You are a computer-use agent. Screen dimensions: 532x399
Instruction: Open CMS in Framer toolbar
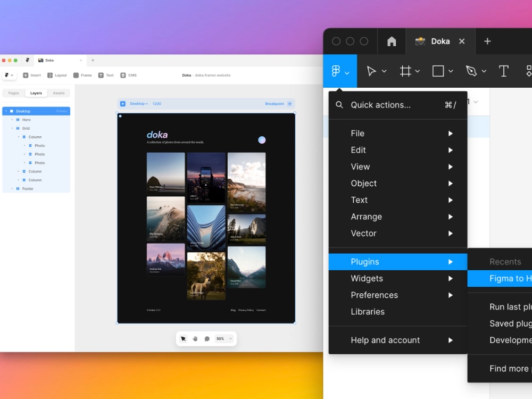tap(128, 76)
